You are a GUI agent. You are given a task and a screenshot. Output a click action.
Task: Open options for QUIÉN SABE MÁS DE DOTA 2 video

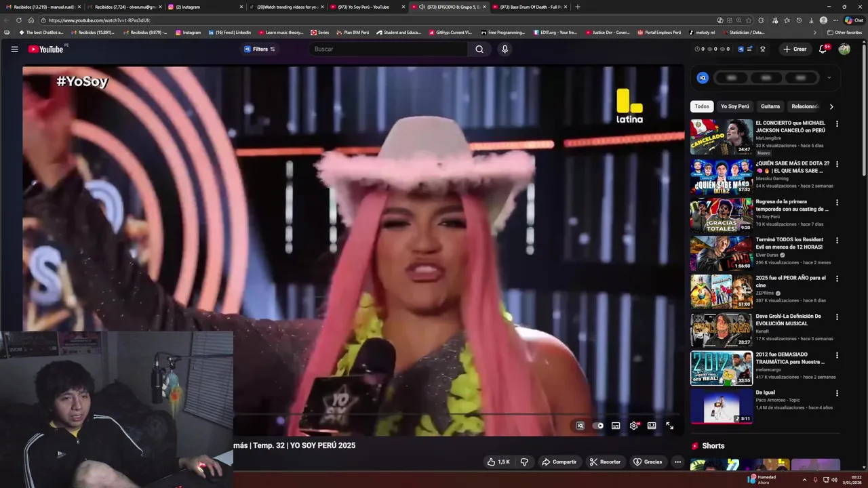click(837, 164)
